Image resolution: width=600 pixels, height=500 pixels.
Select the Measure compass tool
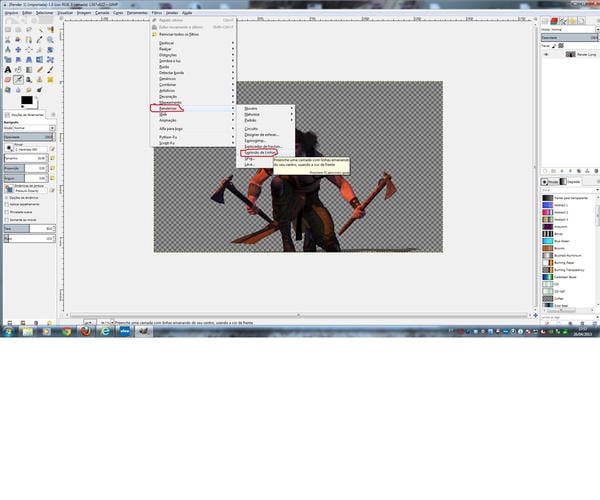(8, 50)
